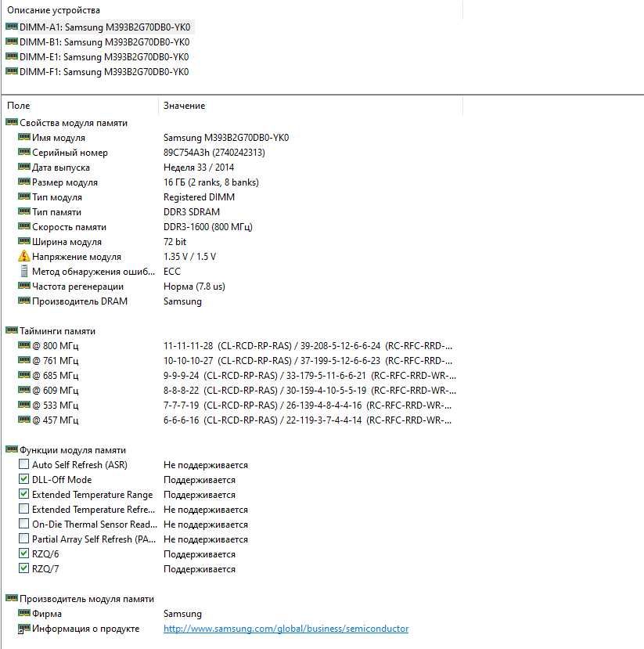
Task: Click the @ 685 МГц timing icon
Action: (24, 376)
